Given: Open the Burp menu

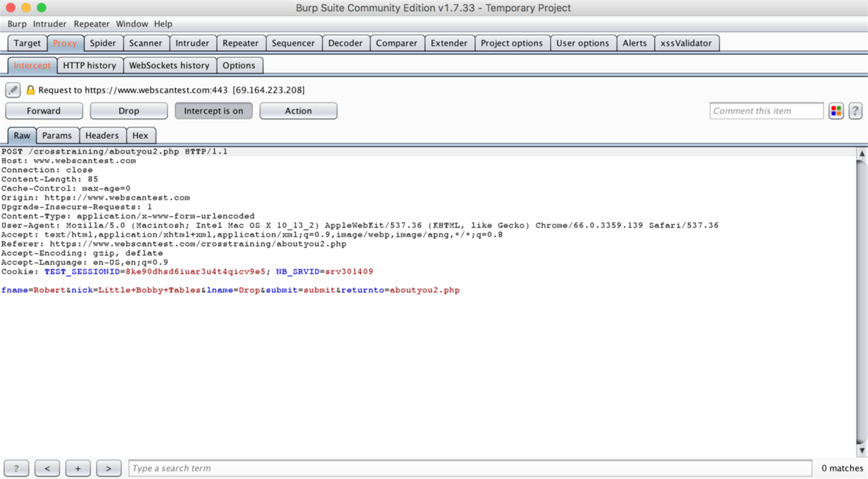Looking at the screenshot, I should [x=17, y=24].
